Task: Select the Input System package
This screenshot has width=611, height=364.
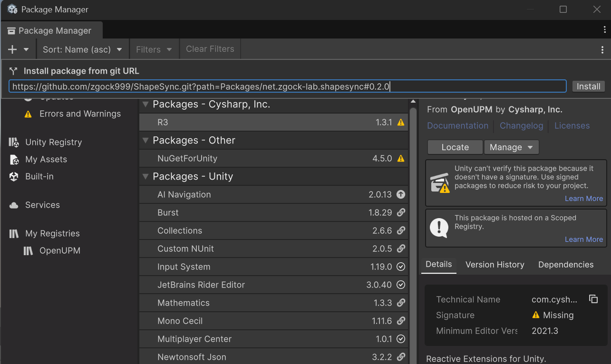Action: 273,267
